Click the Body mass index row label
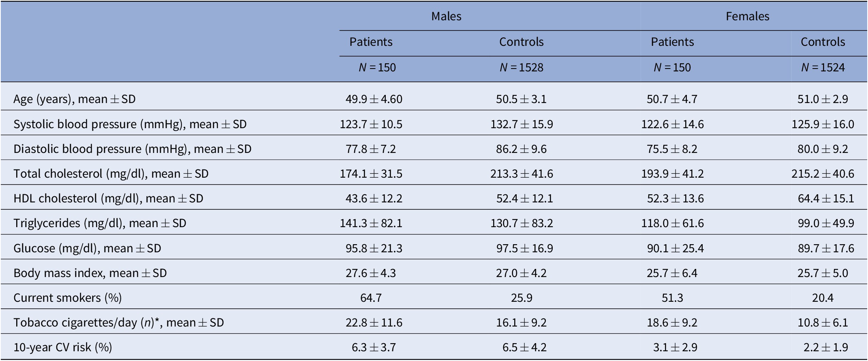This screenshot has height=361, width=868. tap(90, 273)
